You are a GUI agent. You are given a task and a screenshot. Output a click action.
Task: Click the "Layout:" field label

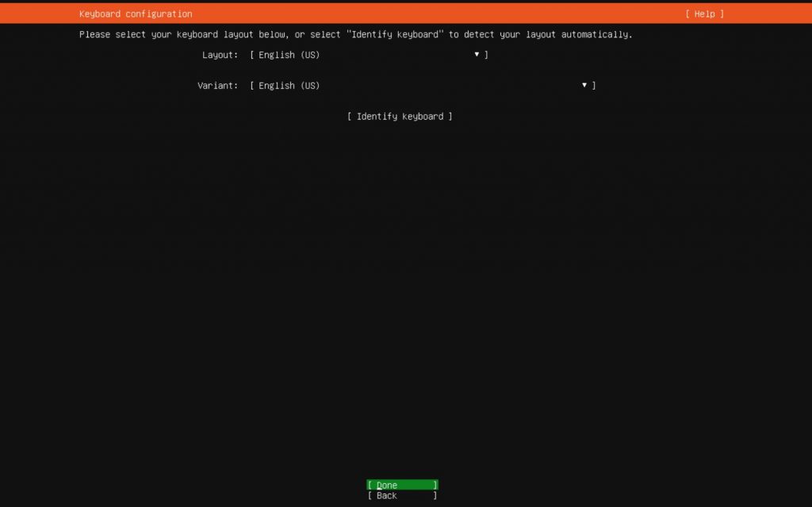pyautogui.click(x=220, y=55)
